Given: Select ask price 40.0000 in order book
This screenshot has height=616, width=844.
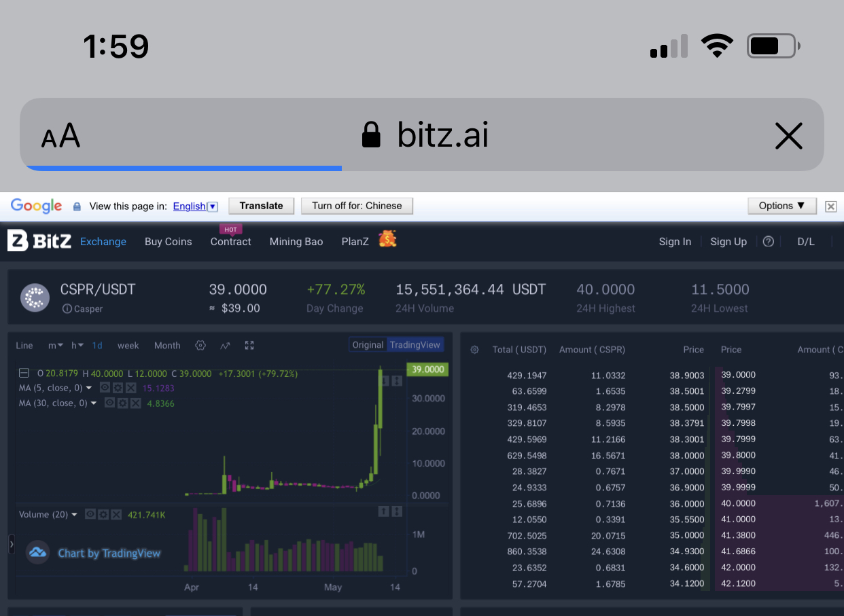Looking at the screenshot, I should (738, 503).
